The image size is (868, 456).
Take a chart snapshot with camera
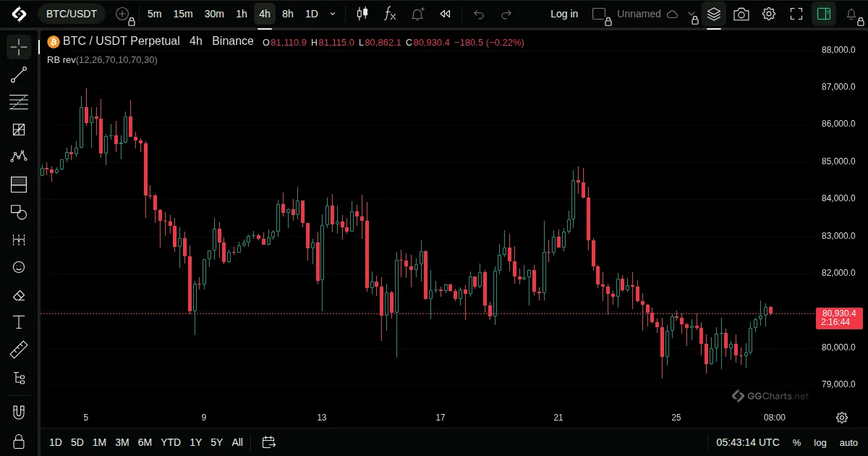click(741, 14)
